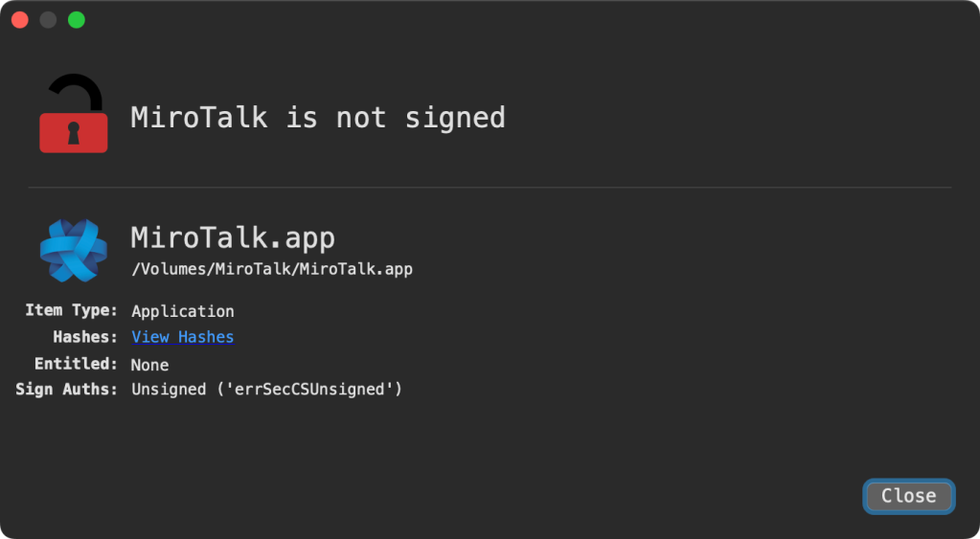Click the None entitlement value
Image resolution: width=980 pixels, height=539 pixels.
149,365
